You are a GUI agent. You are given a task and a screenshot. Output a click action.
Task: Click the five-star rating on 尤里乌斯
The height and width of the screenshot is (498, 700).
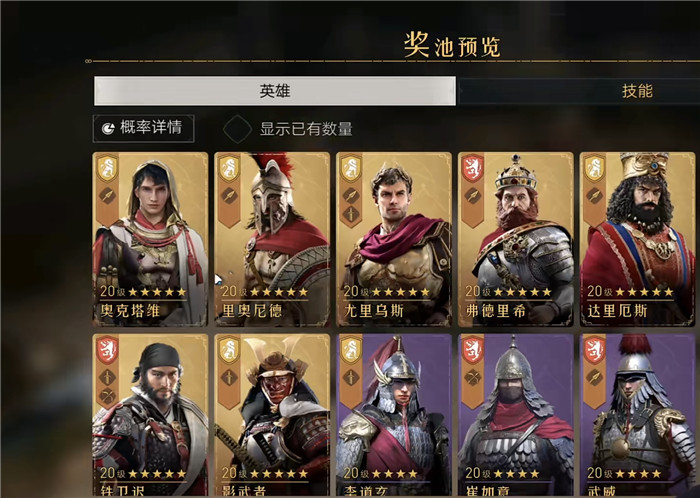pos(400,292)
